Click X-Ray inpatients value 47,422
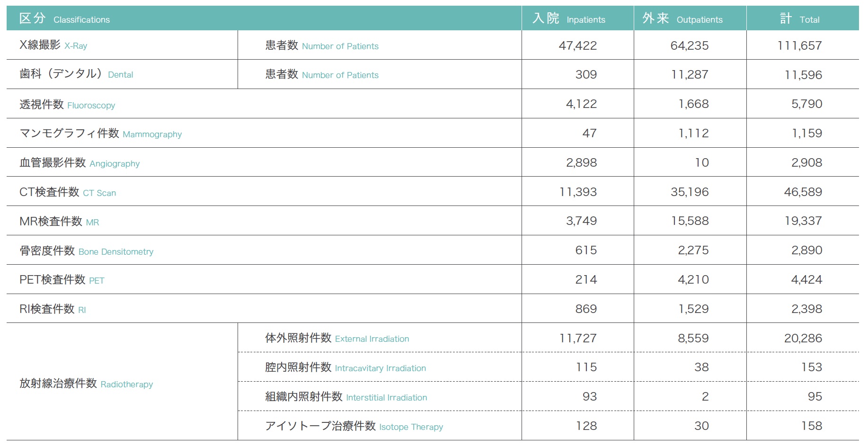Screen dimensions: 868x447 click(x=578, y=46)
